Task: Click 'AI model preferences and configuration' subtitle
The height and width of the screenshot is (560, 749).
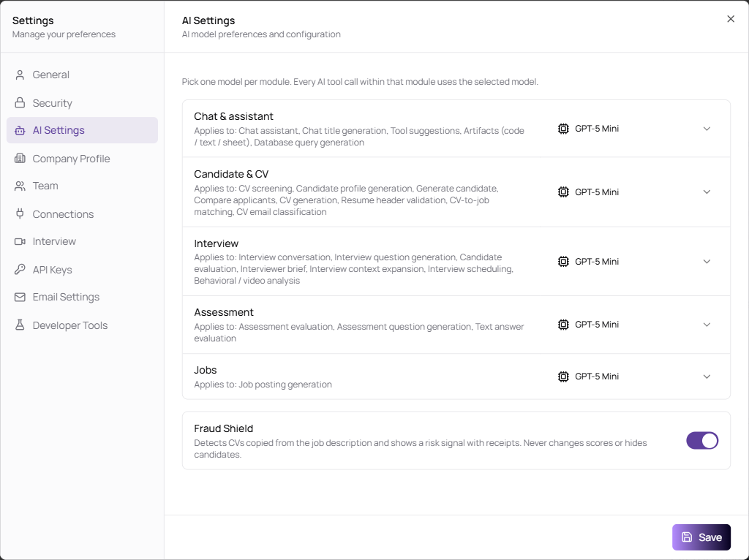Action: 261,34
